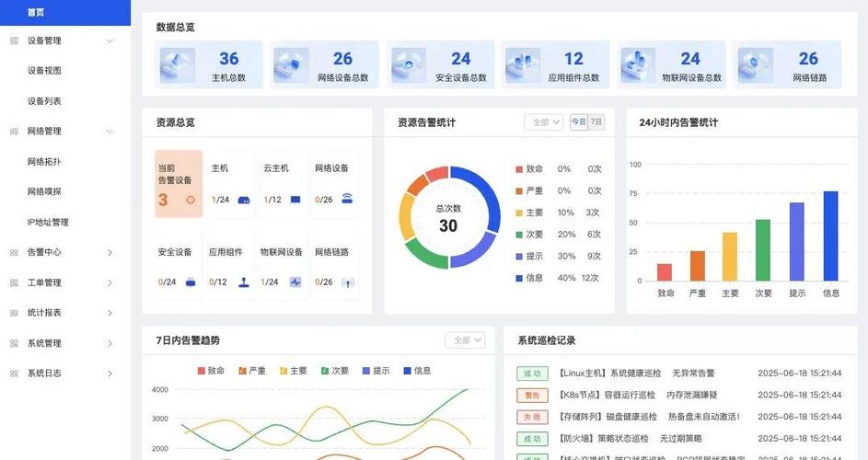Open the 全部 dropdown in 资源告警统计
This screenshot has height=460, width=868.
(544, 122)
